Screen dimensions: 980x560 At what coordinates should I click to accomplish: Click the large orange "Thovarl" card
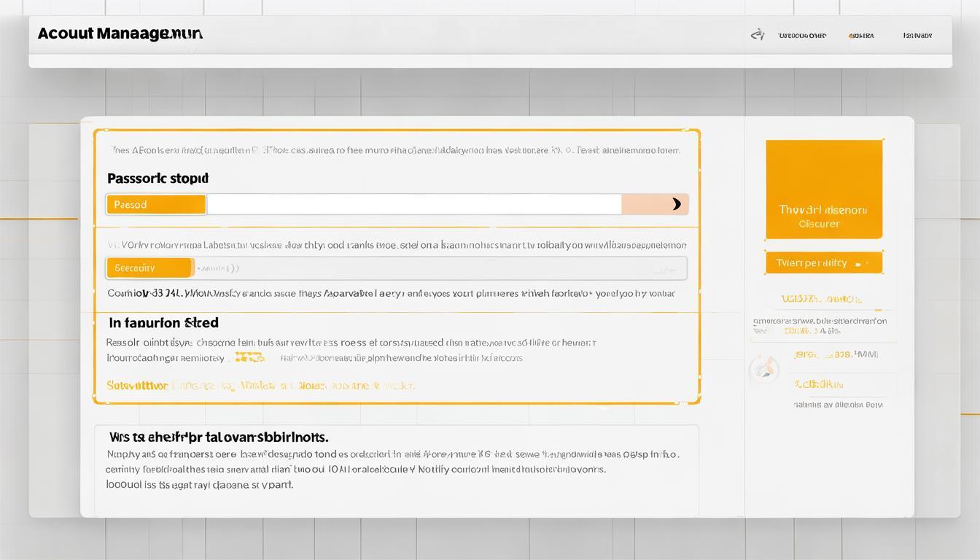click(x=824, y=190)
